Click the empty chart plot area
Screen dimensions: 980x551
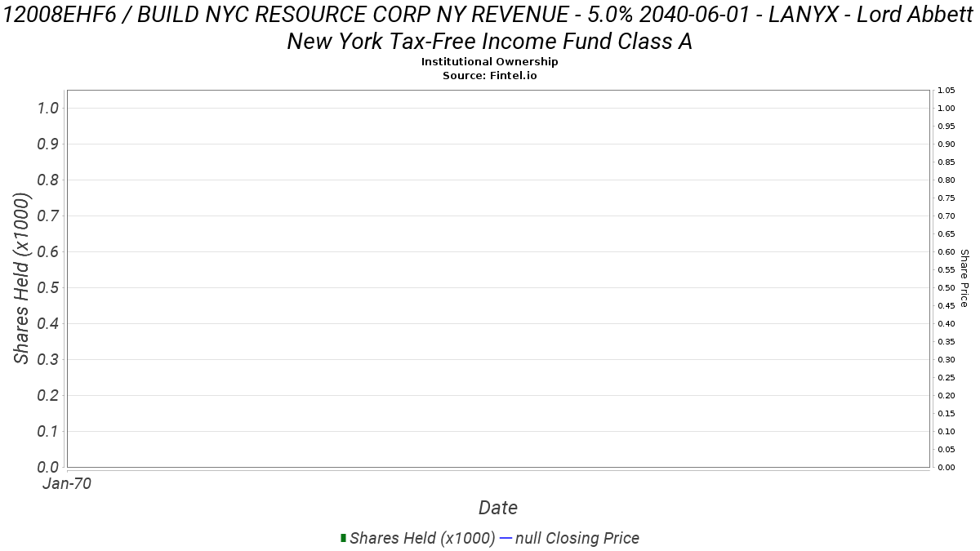[x=498, y=278]
